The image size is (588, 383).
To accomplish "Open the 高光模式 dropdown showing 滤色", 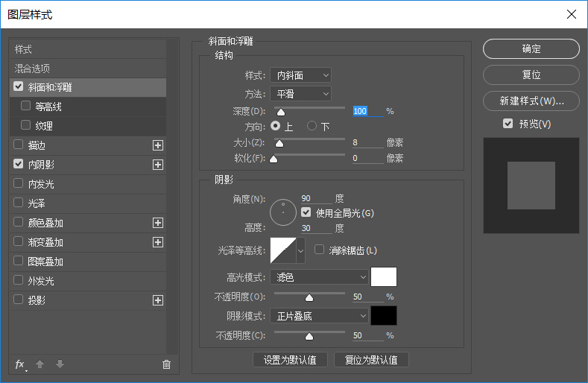I will click(x=319, y=277).
